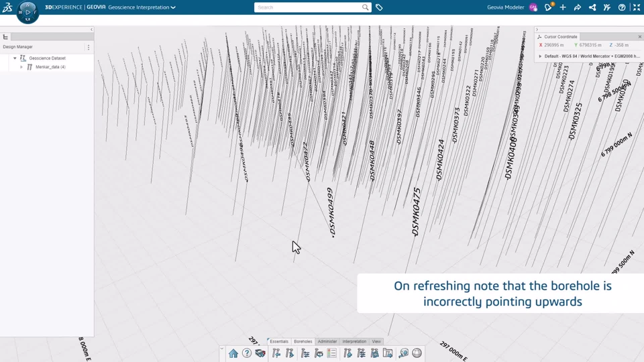Click borehole export right-arrow icon

pos(290,353)
